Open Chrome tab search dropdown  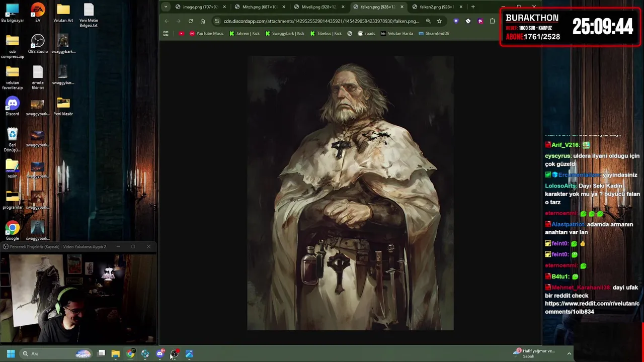166,7
